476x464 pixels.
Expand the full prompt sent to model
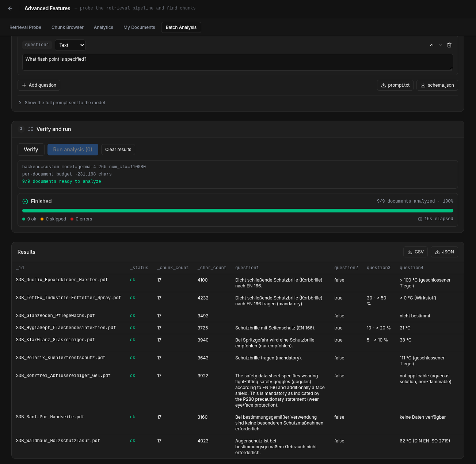pos(62,103)
